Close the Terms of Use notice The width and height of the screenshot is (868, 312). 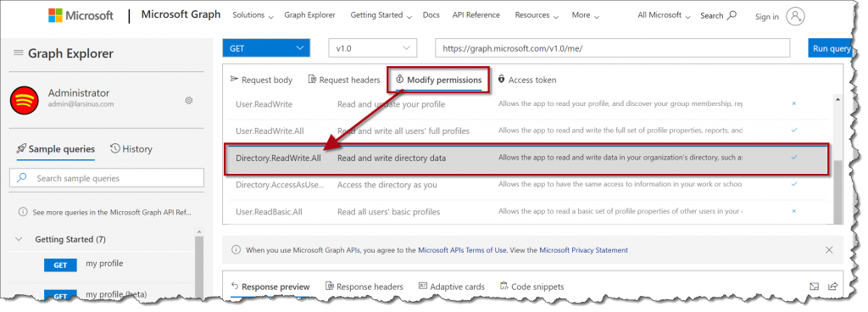[x=829, y=250]
